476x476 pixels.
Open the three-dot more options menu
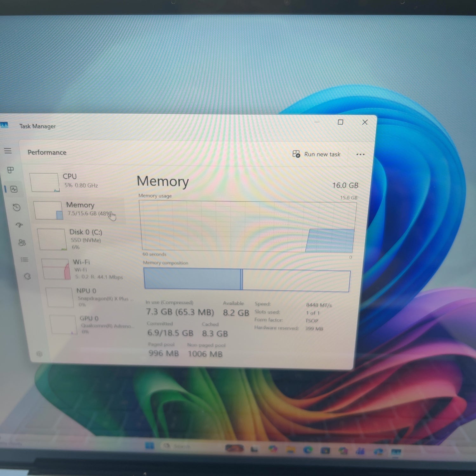(360, 155)
